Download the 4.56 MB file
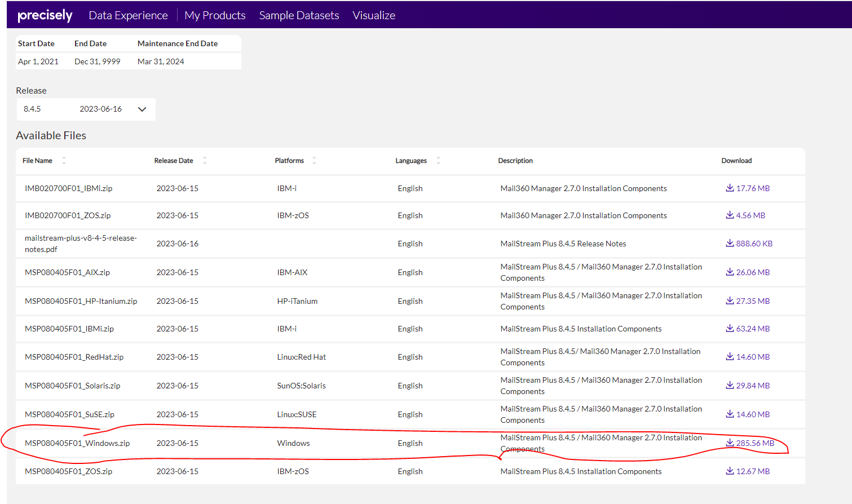 pos(745,215)
